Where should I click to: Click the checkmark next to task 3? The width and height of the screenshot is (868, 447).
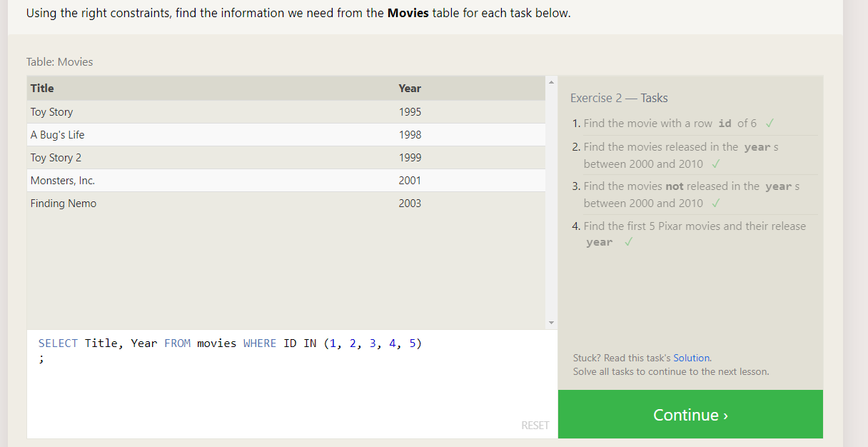coord(715,204)
